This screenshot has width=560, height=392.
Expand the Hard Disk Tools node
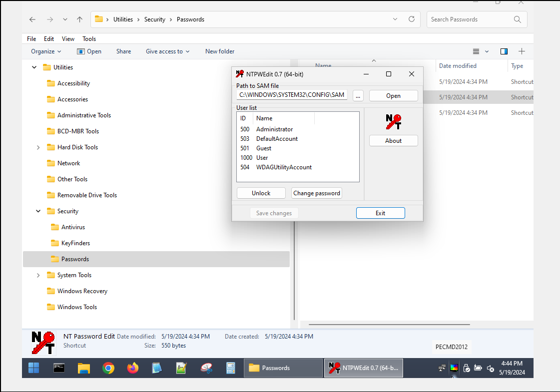click(x=38, y=147)
